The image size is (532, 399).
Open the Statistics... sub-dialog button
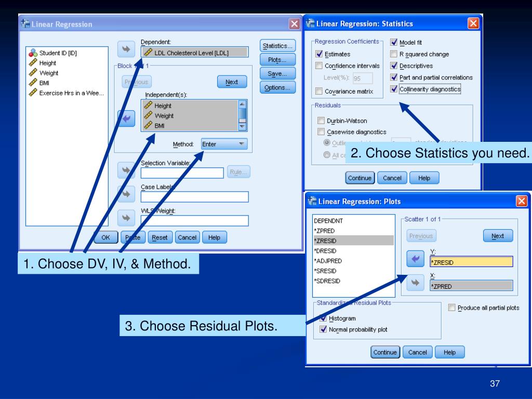(277, 46)
